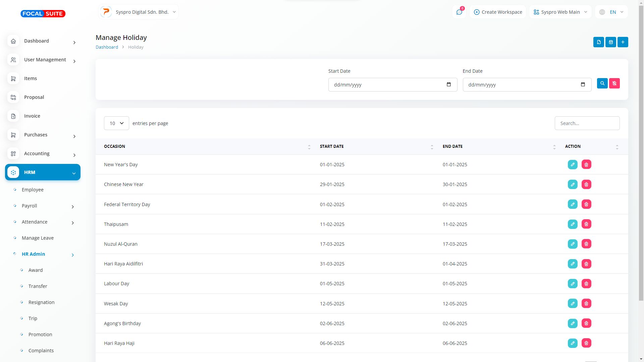Click the plus icon to add holiday
The height and width of the screenshot is (362, 644).
point(623,42)
